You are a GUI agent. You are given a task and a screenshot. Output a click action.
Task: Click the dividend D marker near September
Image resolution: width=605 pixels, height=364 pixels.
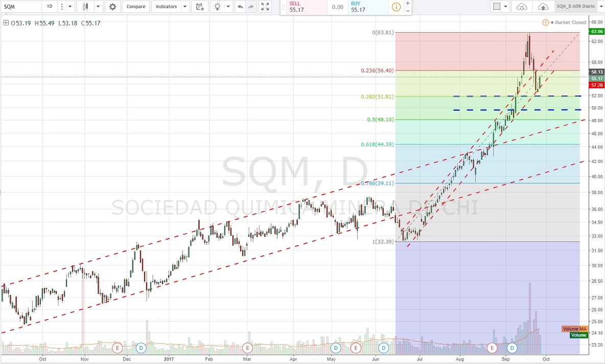[x=512, y=348]
